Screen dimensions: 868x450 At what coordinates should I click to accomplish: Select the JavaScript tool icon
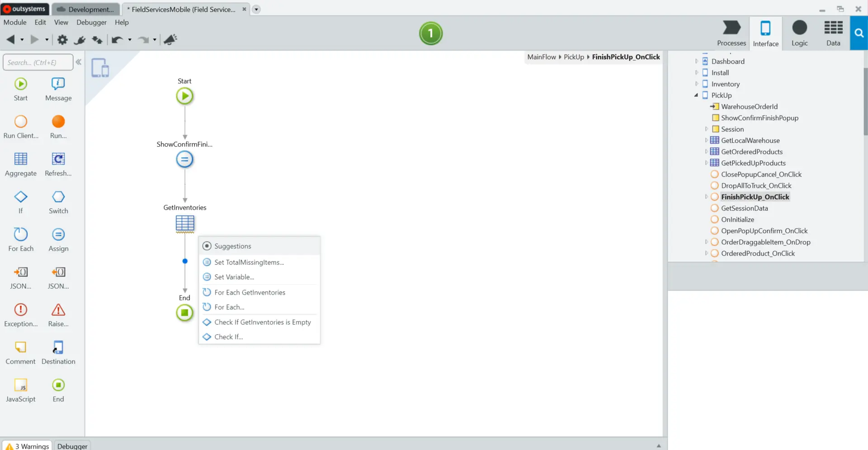[x=21, y=385]
